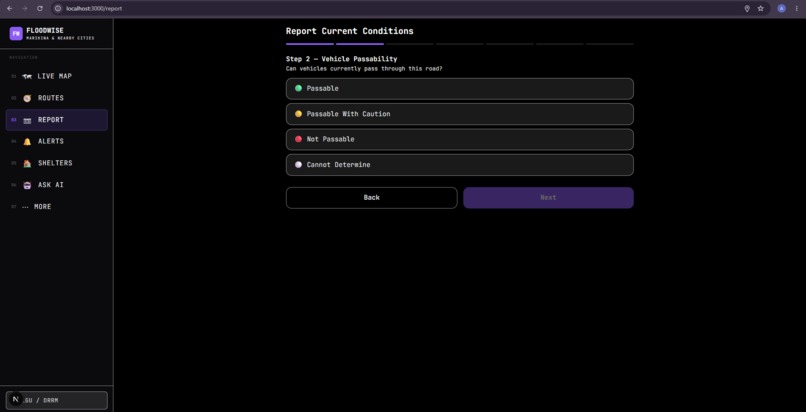Click the Back button in the form

pyautogui.click(x=372, y=198)
